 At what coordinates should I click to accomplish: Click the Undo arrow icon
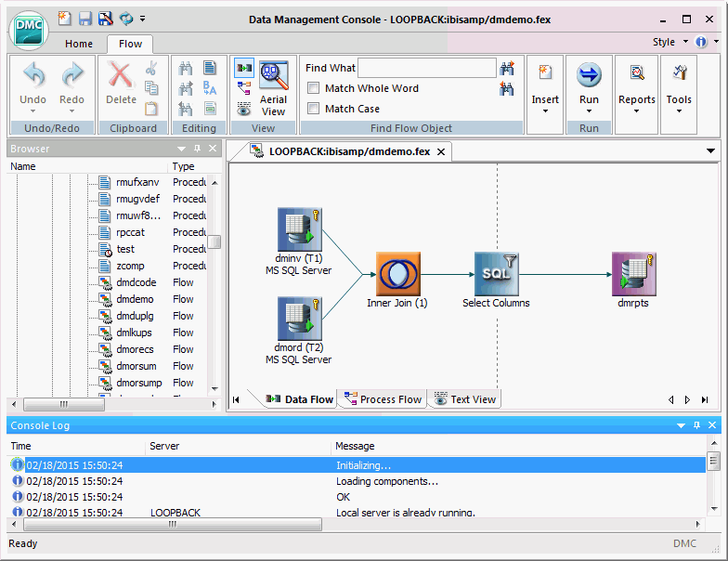pyautogui.click(x=33, y=75)
